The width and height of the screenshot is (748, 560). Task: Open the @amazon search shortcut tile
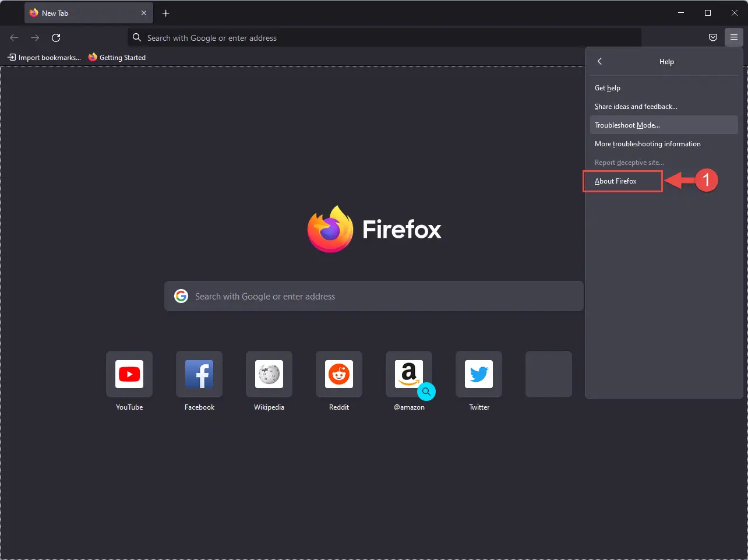(409, 374)
